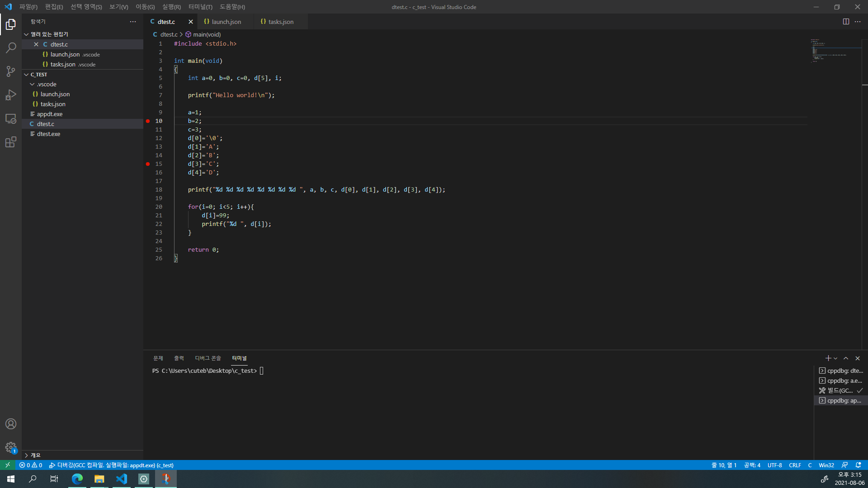Open dtest.exe in the file explorer
Viewport: 868px width, 488px height.
48,134
